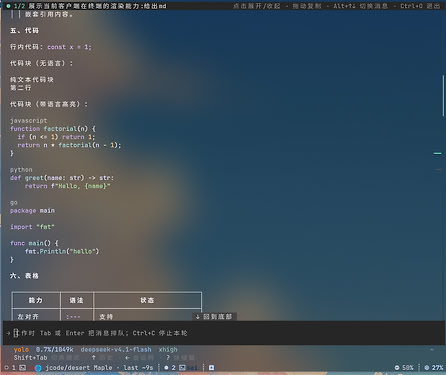Click the 'last ~9s' status text
The image size is (446, 375).
coord(138,368)
